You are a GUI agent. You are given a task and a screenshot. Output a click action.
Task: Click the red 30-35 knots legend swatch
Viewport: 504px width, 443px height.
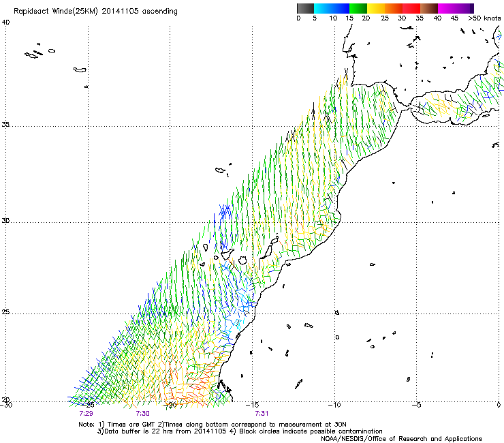tap(411, 8)
